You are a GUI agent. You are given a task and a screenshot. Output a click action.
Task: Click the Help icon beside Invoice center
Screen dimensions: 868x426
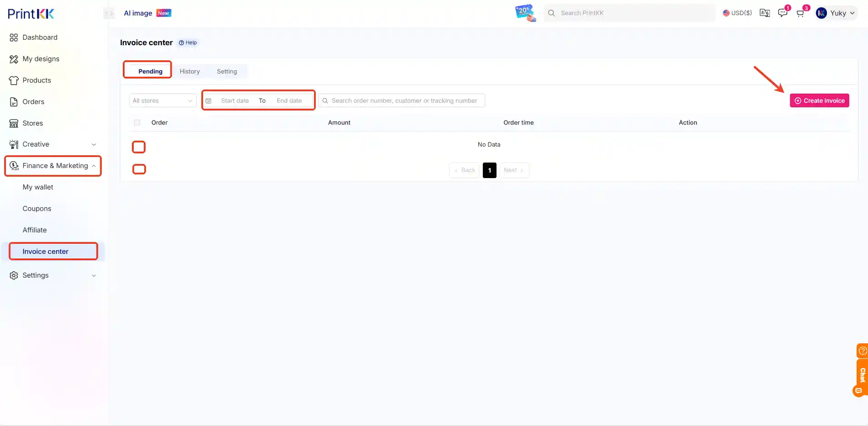(x=181, y=42)
